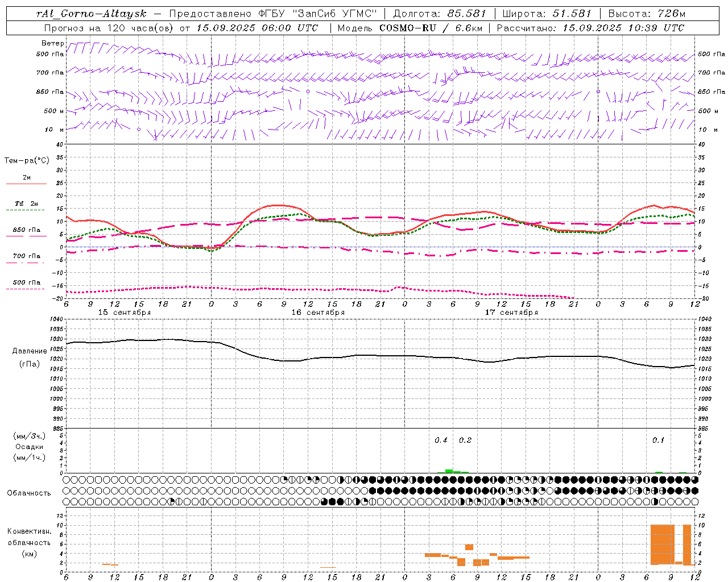Click the '15 сентября' date label
The width and height of the screenshot is (728, 582).
(125, 313)
